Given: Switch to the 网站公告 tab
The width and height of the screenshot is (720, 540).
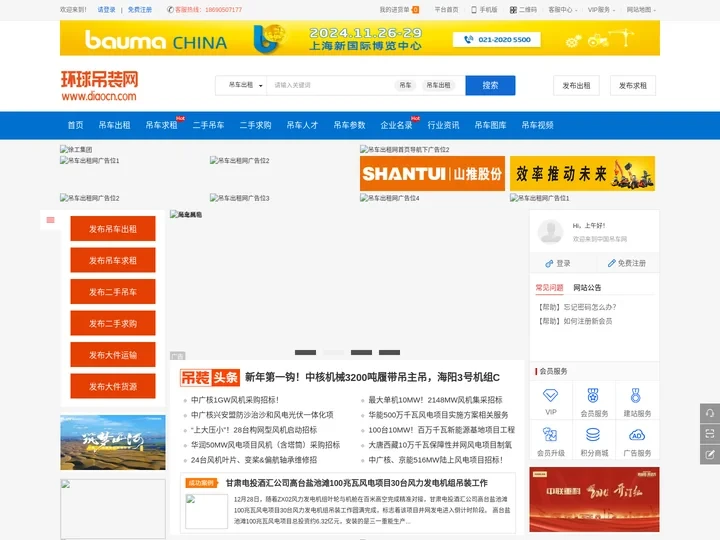Looking at the screenshot, I should pos(587,287).
